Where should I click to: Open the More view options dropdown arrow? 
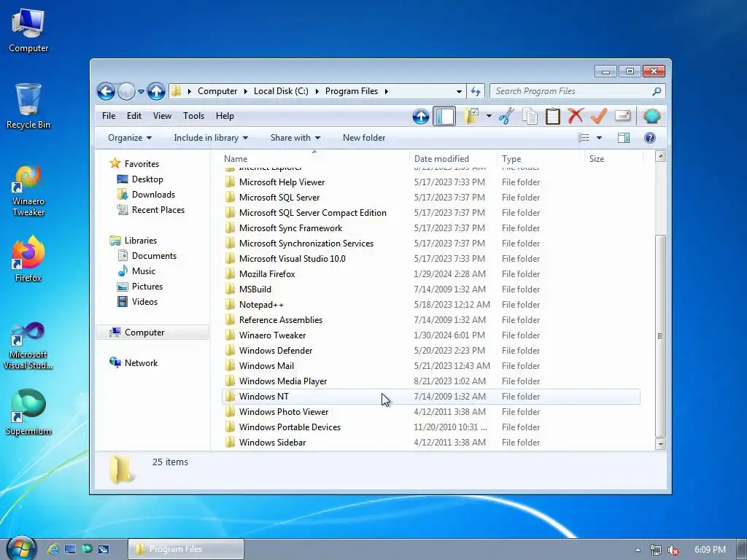coord(600,138)
